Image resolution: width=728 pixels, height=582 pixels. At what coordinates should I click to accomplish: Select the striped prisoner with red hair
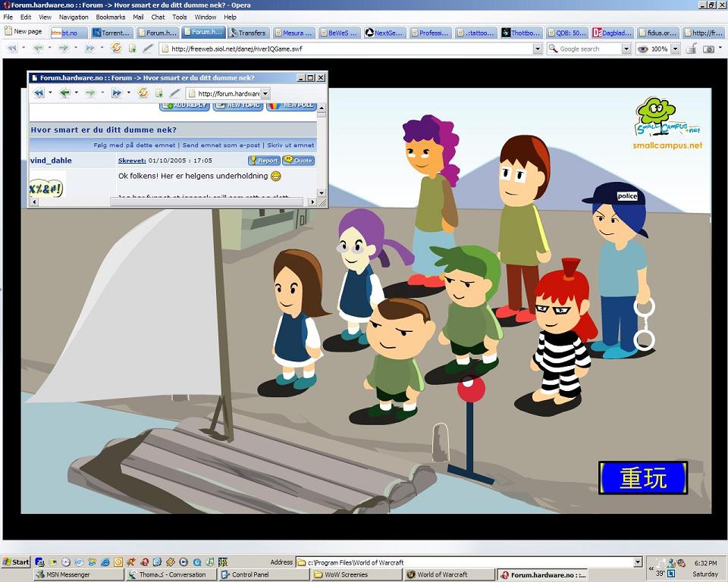560,336
